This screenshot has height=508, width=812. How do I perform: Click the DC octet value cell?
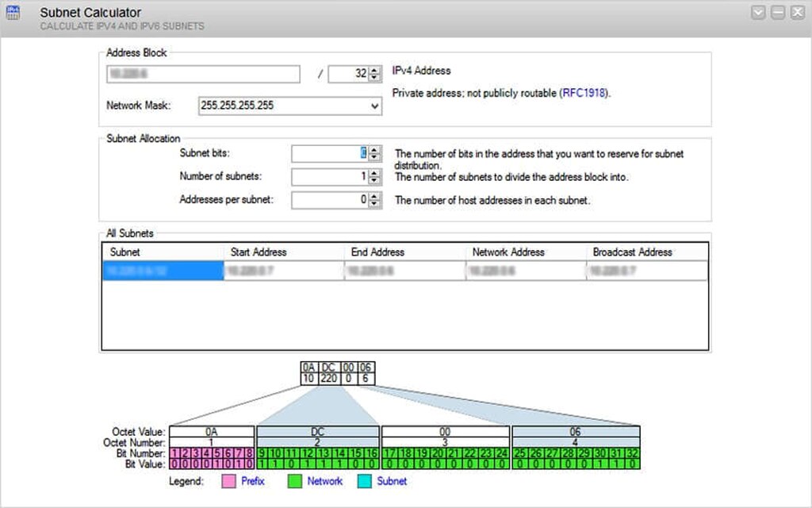tap(317, 432)
